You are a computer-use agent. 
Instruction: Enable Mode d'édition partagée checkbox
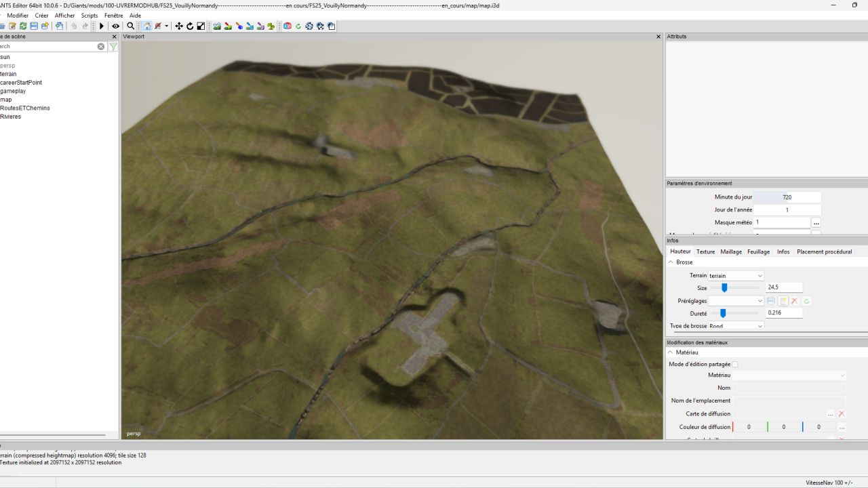click(734, 364)
